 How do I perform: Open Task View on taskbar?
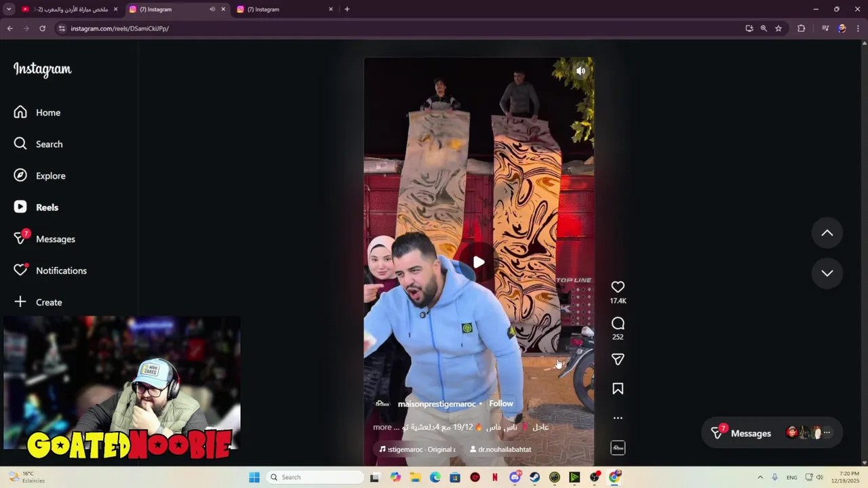click(374, 477)
